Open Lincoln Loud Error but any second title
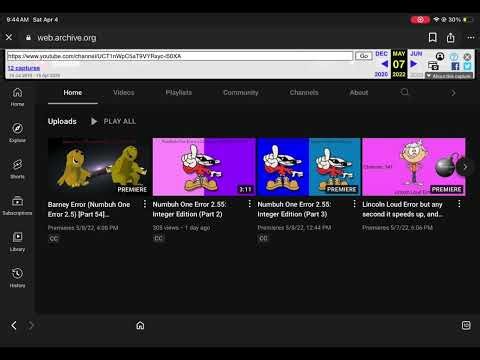Viewport: 480px width, 360px height. tap(403, 209)
